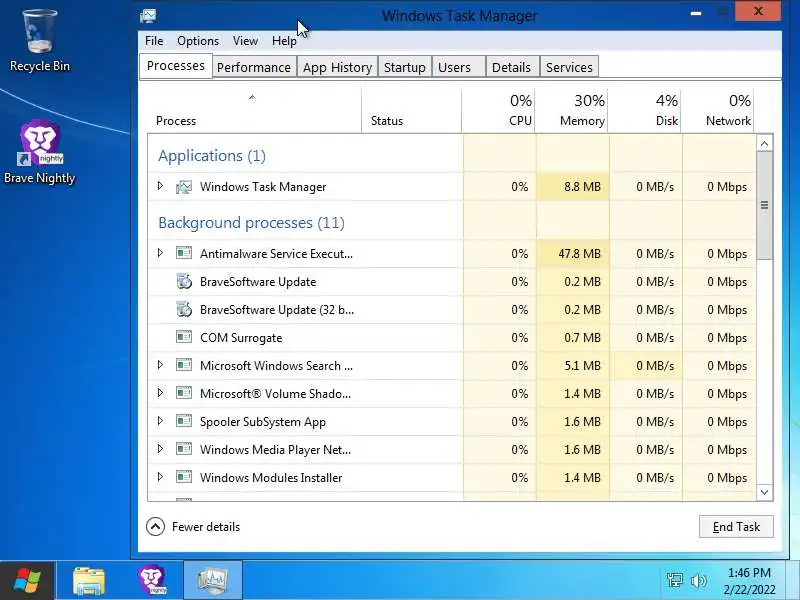Switch to the App History tab
This screenshot has width=800, height=600.
point(337,67)
